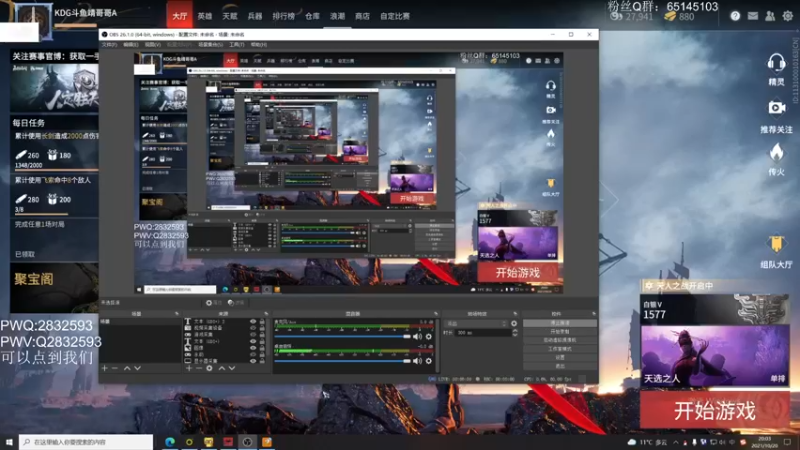Undock the Audio Mixer panel

point(436,314)
